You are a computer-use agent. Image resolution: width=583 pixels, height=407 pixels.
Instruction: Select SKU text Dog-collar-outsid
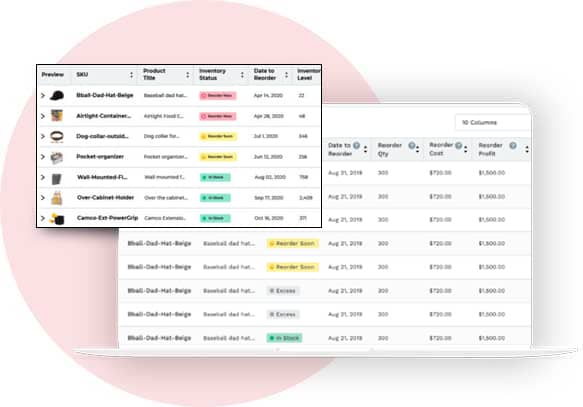click(103, 136)
